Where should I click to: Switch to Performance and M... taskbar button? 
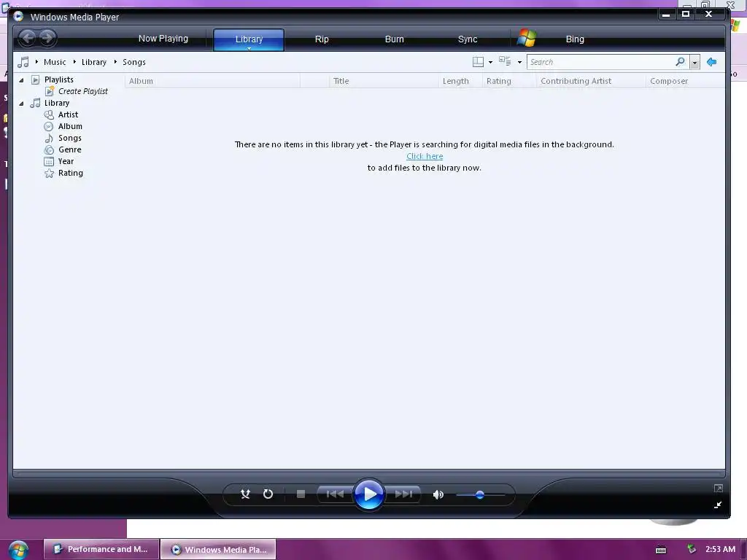pos(101,549)
